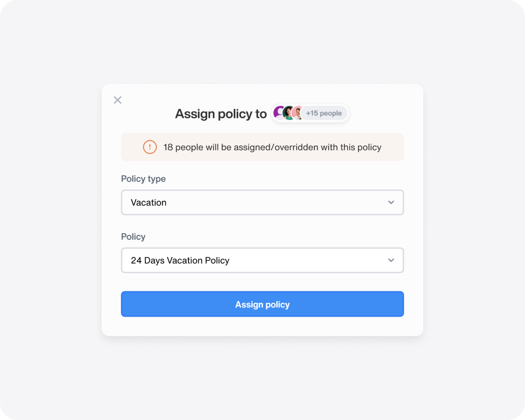Screen dimensions: 525x420
Task: Open the Policy type dropdown showing Vacation
Action: click(x=262, y=202)
